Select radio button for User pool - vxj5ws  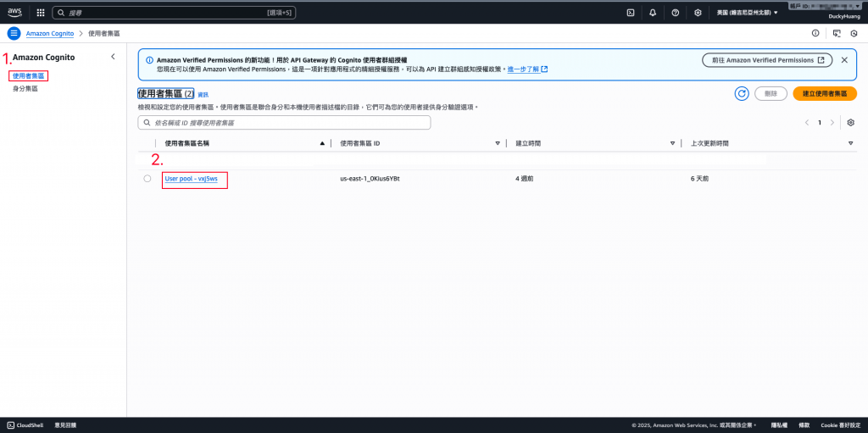tap(147, 178)
